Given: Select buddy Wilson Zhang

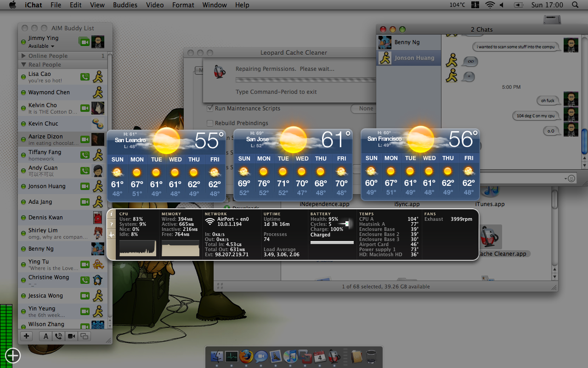Looking at the screenshot, I should (63, 325).
